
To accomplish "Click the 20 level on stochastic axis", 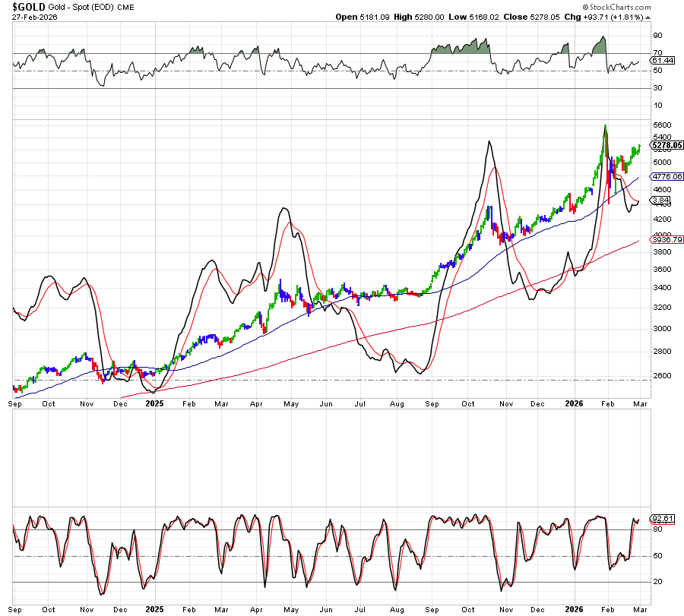I will tap(657, 583).
